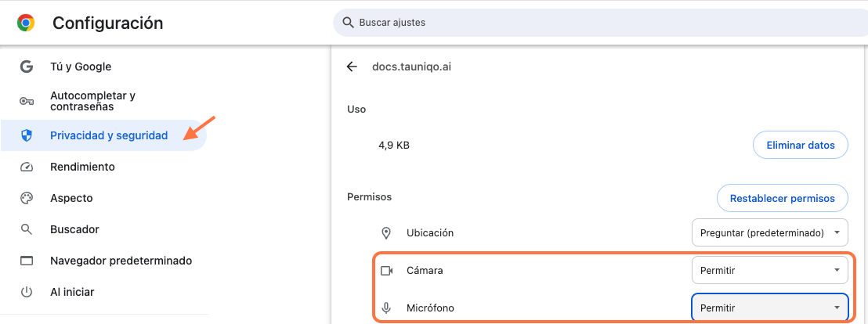This screenshot has width=868, height=324.
Task: Click the key icon for Autocompletar
Action: pos(27,101)
